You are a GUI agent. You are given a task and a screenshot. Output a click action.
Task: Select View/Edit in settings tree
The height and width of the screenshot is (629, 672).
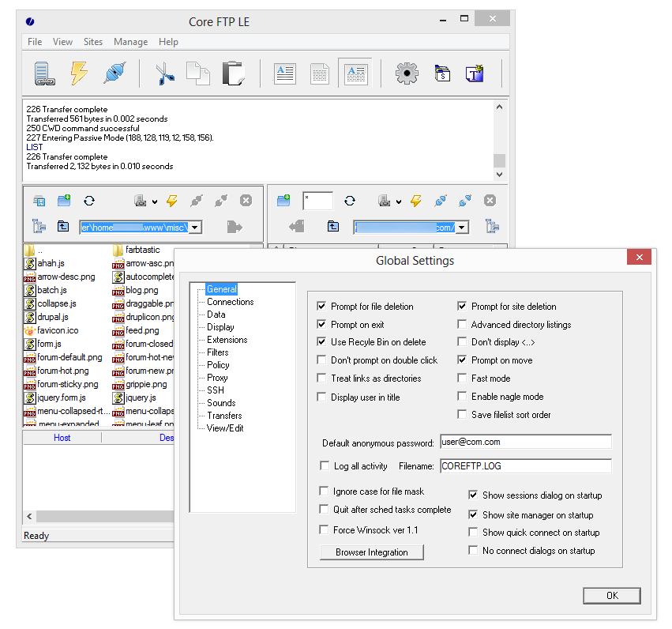pos(224,428)
